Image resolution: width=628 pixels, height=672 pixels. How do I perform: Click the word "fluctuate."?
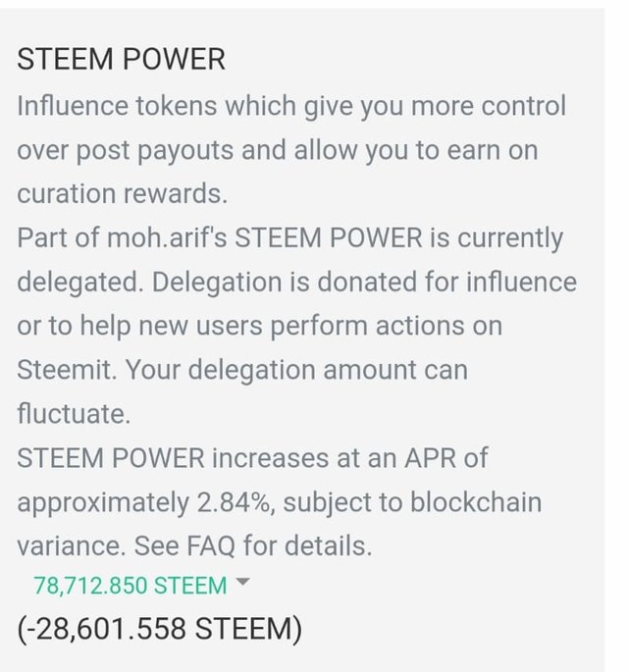73,414
